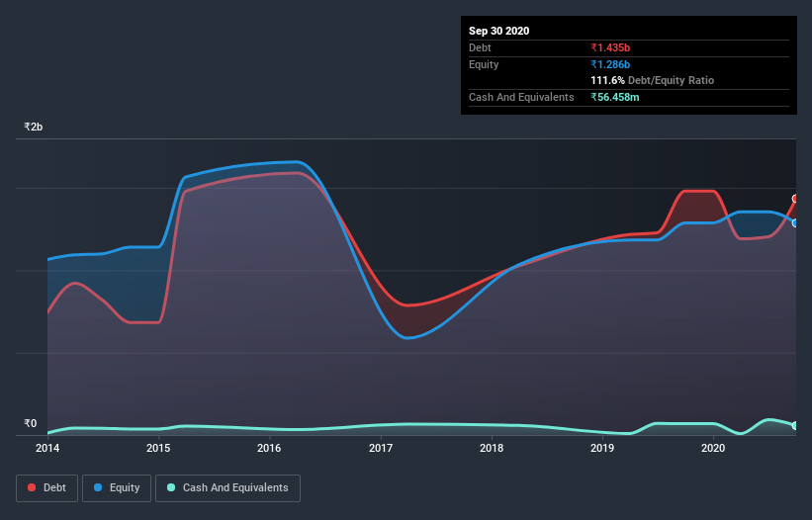
Task: Click the 2017 x-axis label
Action: coord(381,448)
